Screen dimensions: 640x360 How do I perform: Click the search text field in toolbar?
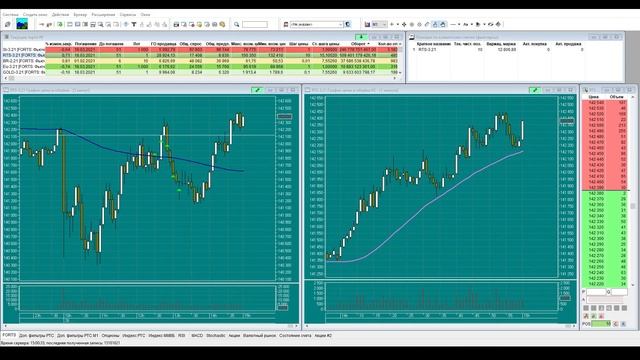click(x=255, y=24)
